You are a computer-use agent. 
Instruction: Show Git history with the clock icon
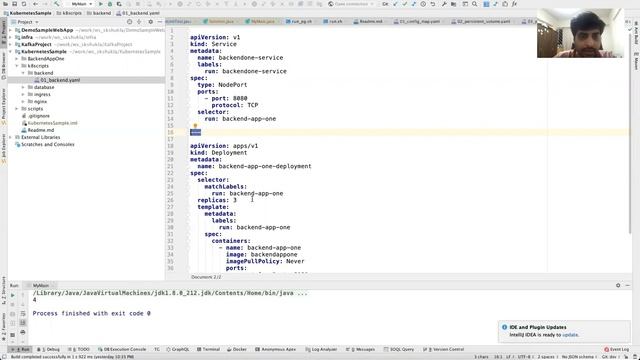pos(423,4)
